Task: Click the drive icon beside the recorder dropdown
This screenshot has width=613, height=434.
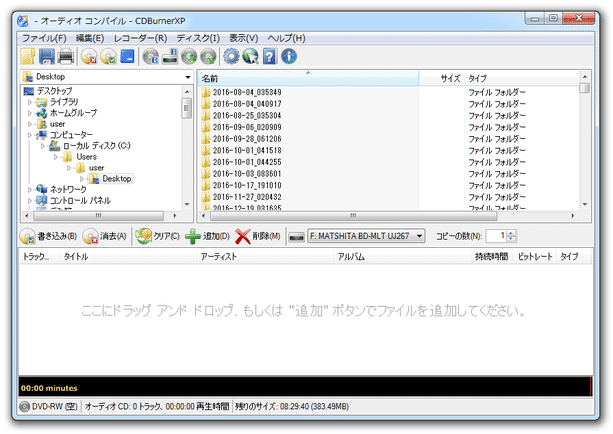Action: tap(296, 237)
